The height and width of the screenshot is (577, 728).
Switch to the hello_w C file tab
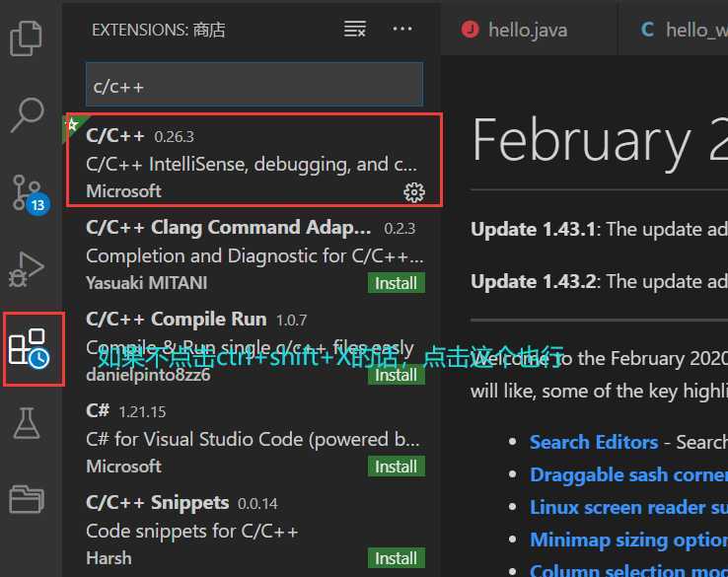tap(673, 30)
